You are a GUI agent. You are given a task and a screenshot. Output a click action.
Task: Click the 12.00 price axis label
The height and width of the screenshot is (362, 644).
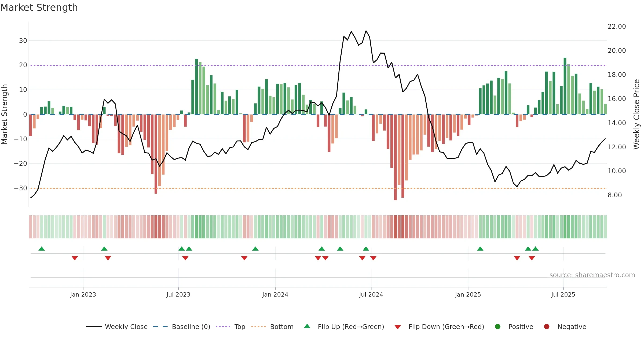pos(617,147)
